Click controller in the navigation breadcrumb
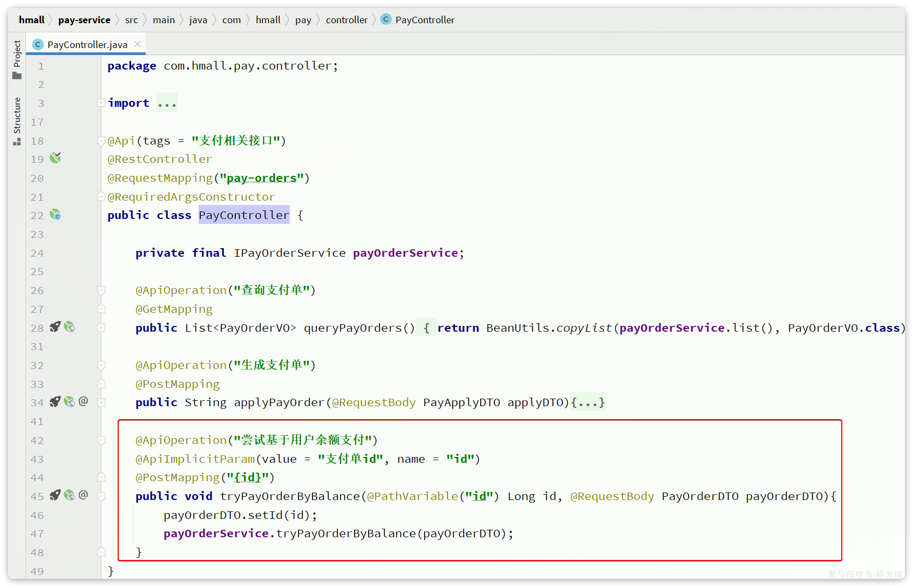Image resolution: width=913 pixels, height=588 pixels. pyautogui.click(x=346, y=20)
